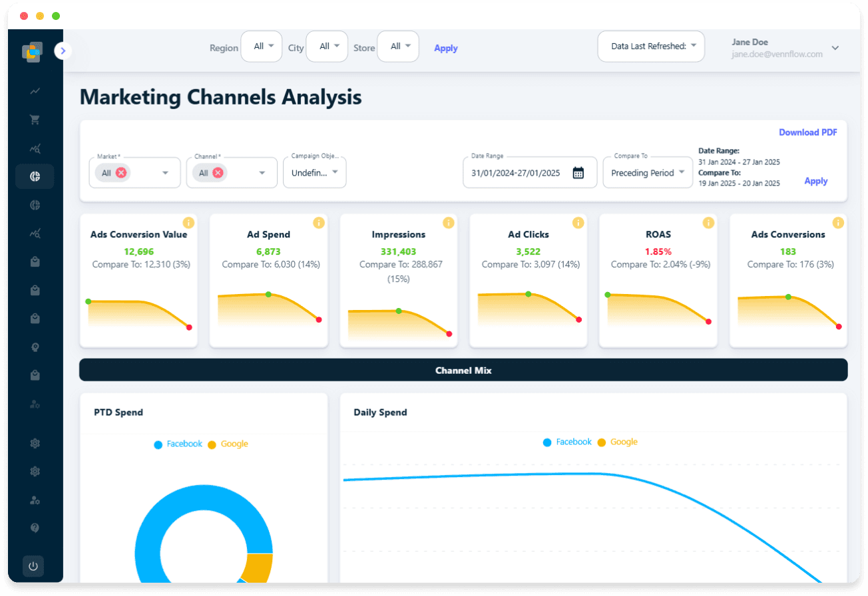Image resolution: width=868 pixels, height=596 pixels.
Task: Open the shopping cart sidebar icon
Action: (x=35, y=120)
